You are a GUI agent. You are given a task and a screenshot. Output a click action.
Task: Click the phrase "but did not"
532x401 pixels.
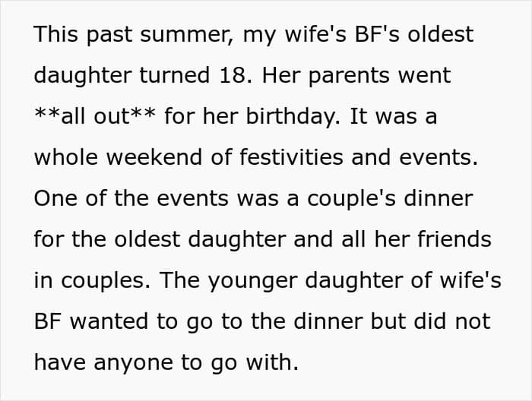click(x=442, y=322)
